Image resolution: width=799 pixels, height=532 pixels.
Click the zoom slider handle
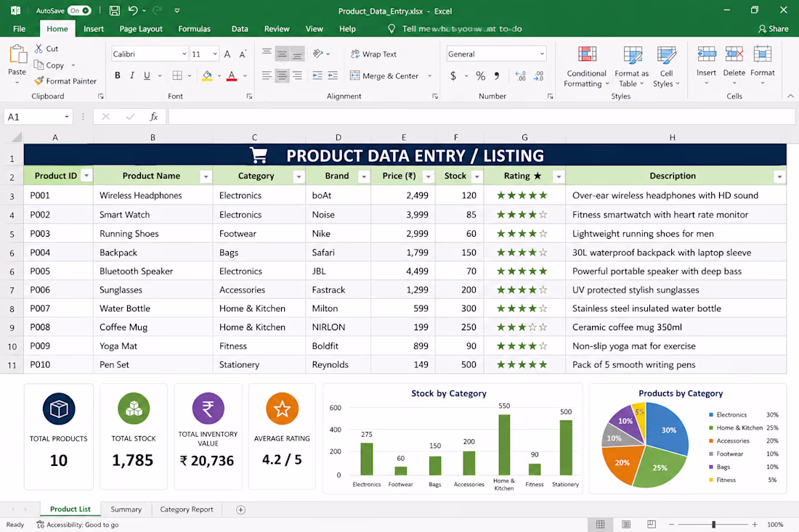coord(713,524)
